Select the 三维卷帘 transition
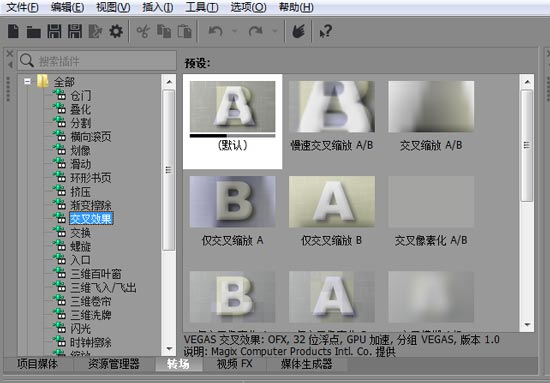 pos(90,301)
